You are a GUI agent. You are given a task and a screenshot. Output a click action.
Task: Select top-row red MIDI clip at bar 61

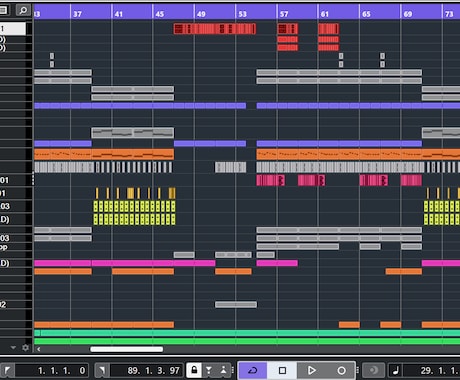[329, 29]
